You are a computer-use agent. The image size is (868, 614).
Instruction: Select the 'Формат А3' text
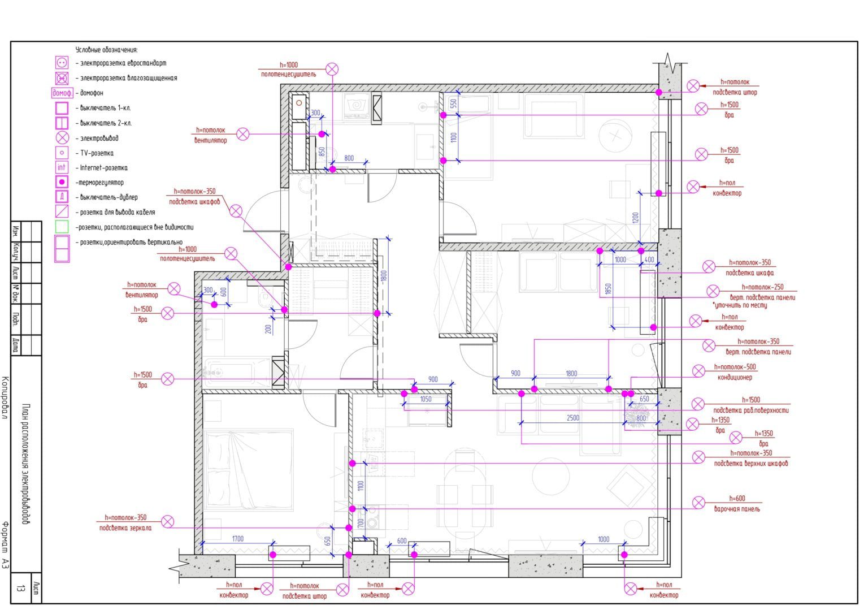point(5,544)
